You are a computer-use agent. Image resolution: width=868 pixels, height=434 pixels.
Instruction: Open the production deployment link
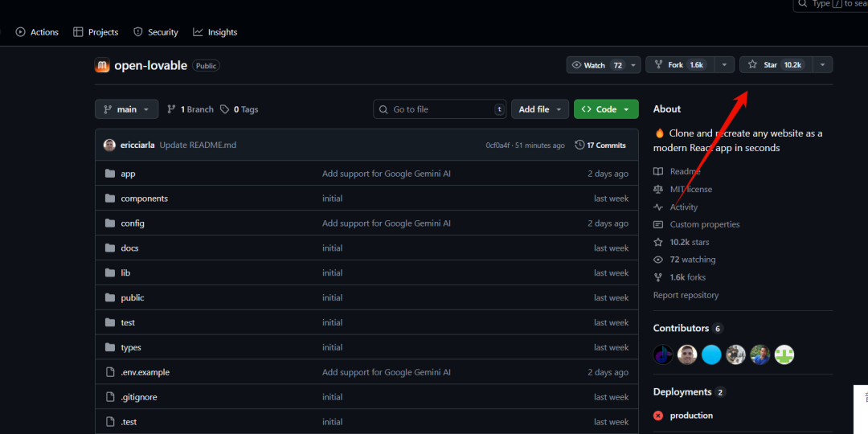[691, 416]
